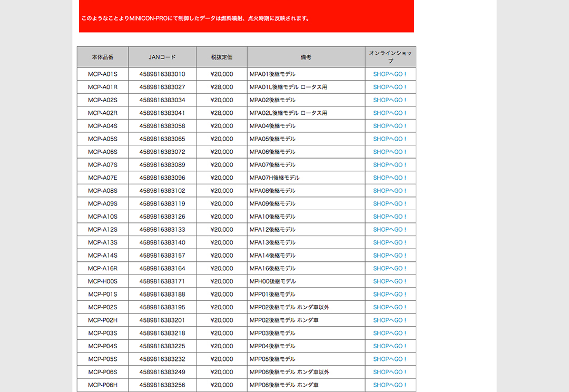569x392 pixels.
Task: Click product number MCP-P06H
Action: pyautogui.click(x=103, y=385)
